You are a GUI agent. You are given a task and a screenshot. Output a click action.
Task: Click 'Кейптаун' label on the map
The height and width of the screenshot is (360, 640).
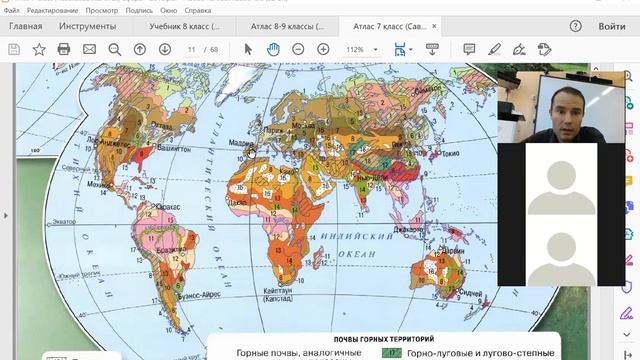(x=278, y=291)
